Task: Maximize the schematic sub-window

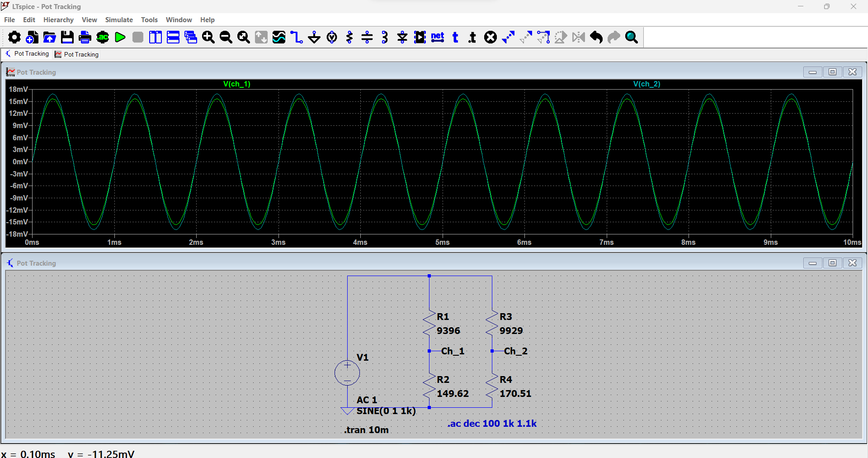Action: [832, 263]
